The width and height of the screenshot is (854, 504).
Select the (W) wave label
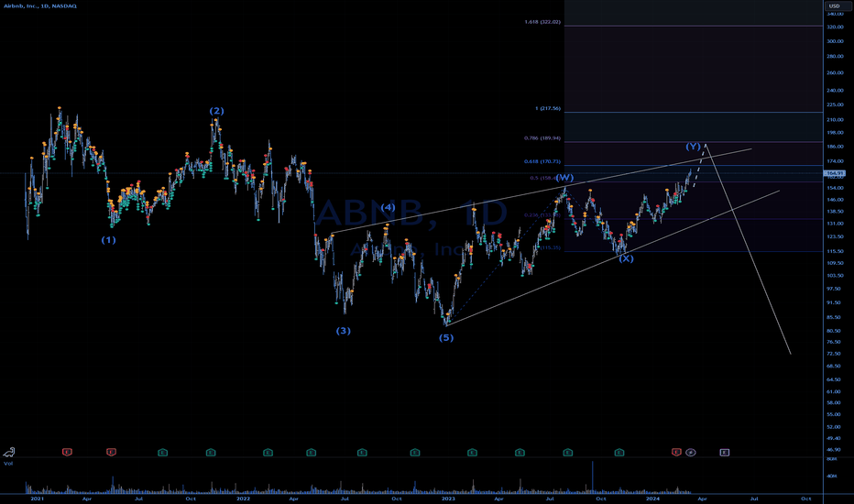point(564,178)
